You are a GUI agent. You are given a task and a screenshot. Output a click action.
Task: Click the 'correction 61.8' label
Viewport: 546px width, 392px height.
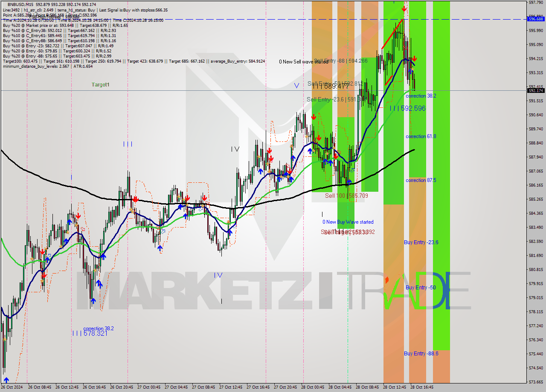(421, 136)
